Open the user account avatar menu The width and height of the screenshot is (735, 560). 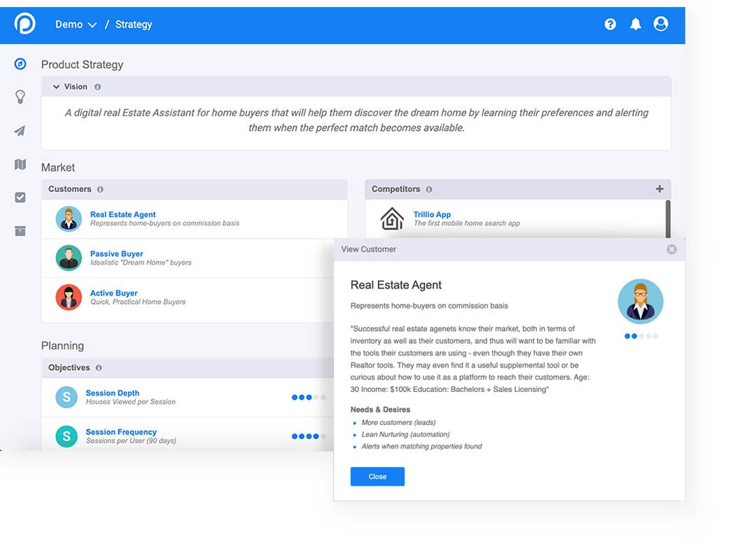pos(660,24)
